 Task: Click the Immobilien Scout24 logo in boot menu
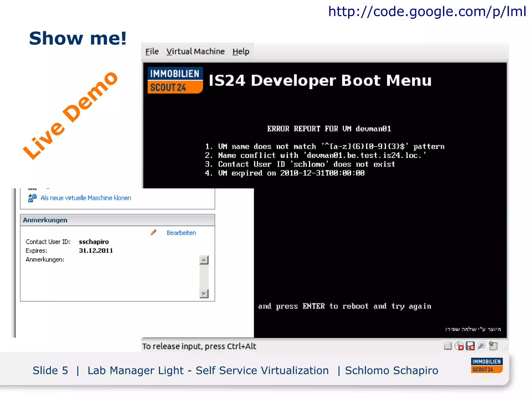(175, 80)
